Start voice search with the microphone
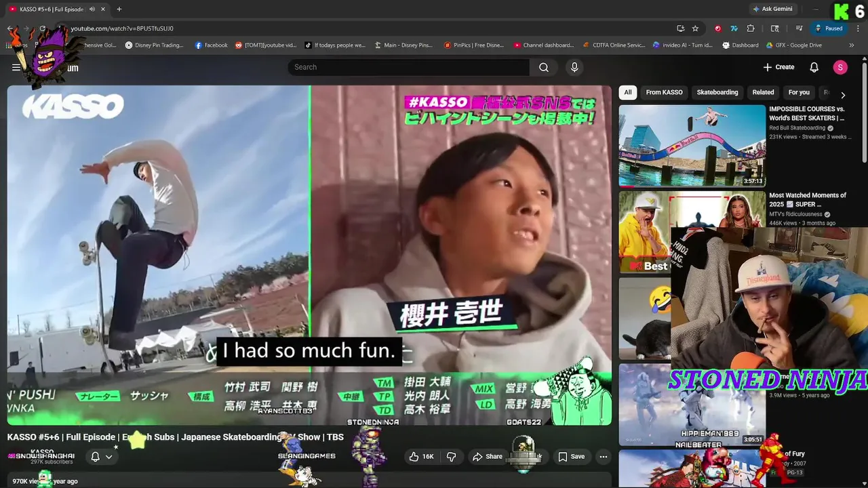This screenshot has height=488, width=868. [x=574, y=67]
